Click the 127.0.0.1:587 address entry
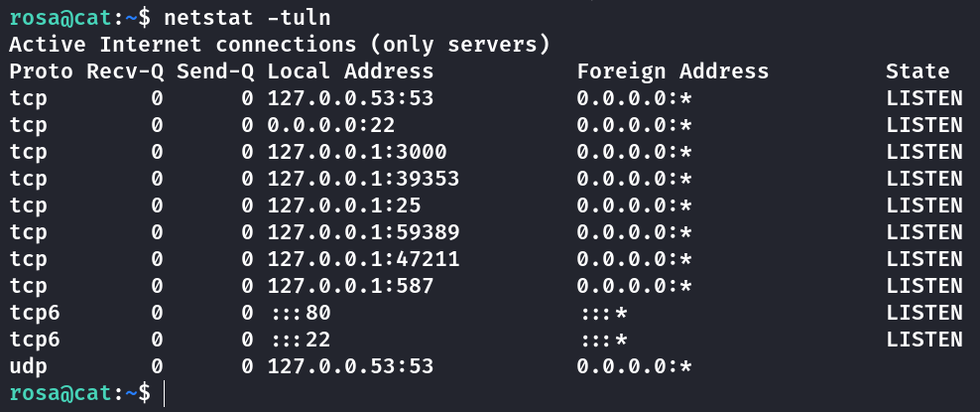Image resolution: width=980 pixels, height=412 pixels. pyautogui.click(x=350, y=286)
